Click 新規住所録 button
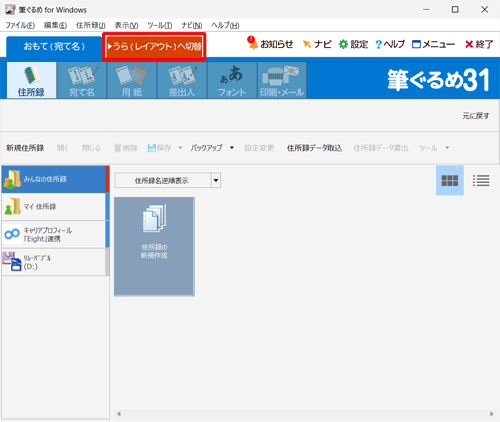Image resolution: width=500 pixels, height=422 pixels. [x=25, y=148]
